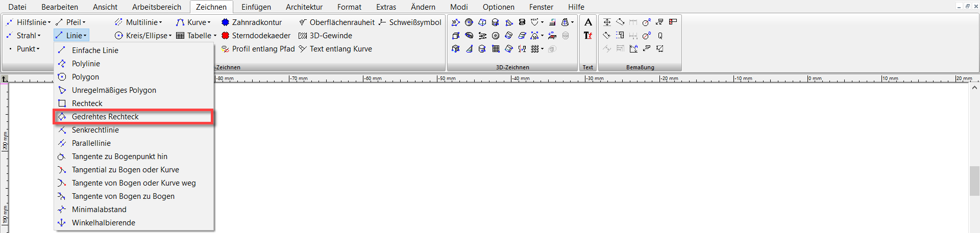Select the red Sterndodekaeder icon

[x=225, y=35]
